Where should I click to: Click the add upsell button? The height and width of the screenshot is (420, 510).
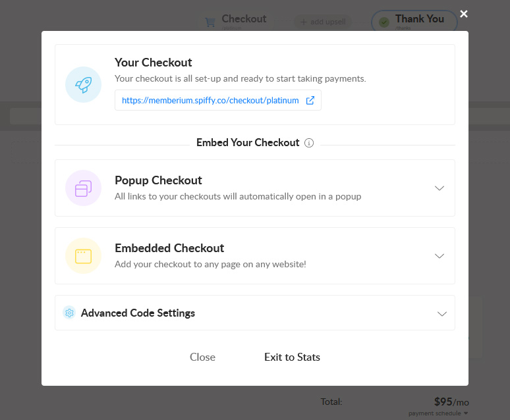point(323,22)
